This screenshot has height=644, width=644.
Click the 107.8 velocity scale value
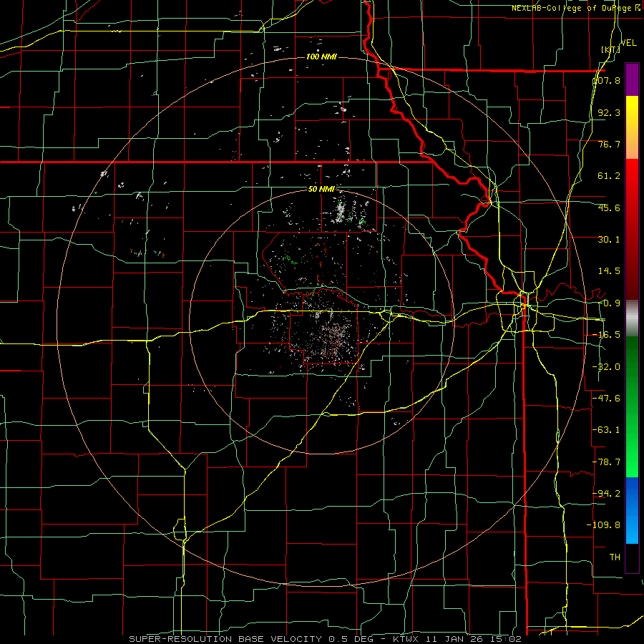tap(607, 80)
